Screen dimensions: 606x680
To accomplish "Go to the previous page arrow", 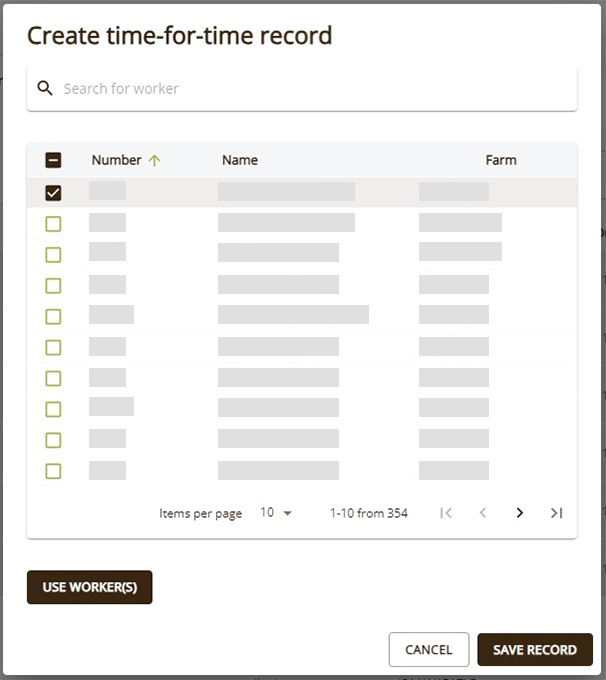I will [482, 513].
